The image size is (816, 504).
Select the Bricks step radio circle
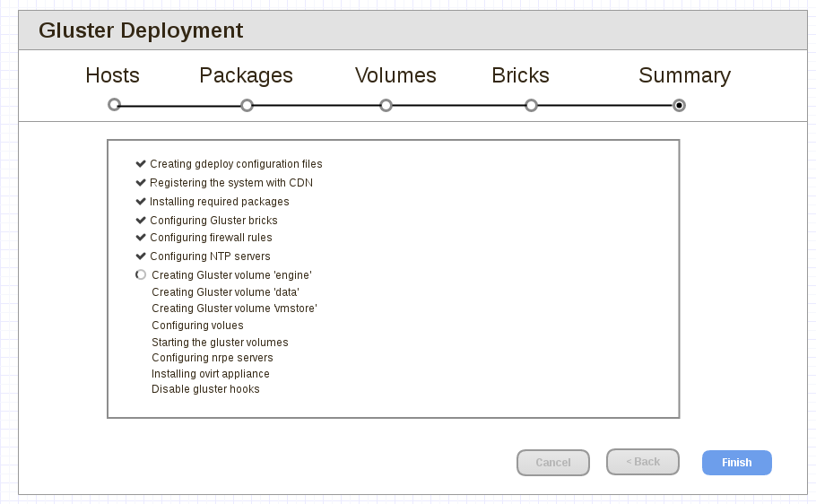pos(532,106)
